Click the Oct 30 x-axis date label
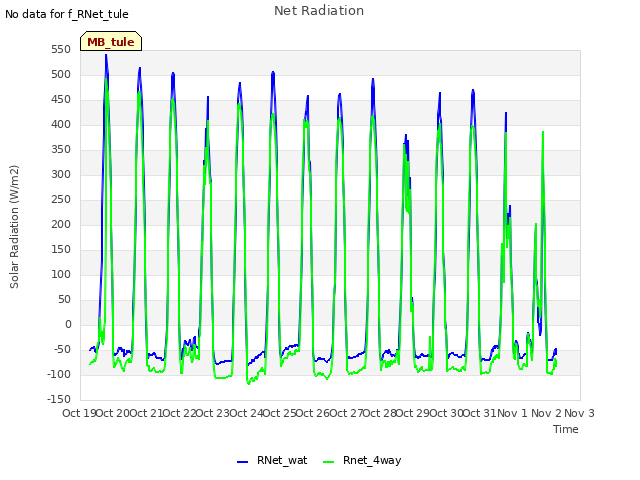This screenshot has width=640, height=480. coord(447,413)
